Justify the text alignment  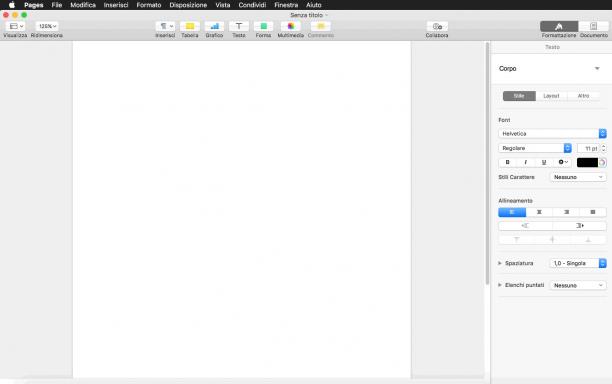[x=593, y=212]
